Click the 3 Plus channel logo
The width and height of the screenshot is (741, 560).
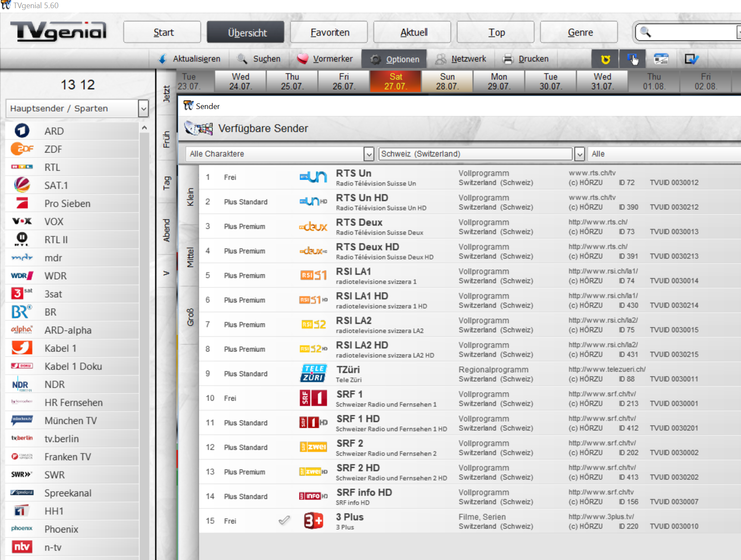[313, 521]
